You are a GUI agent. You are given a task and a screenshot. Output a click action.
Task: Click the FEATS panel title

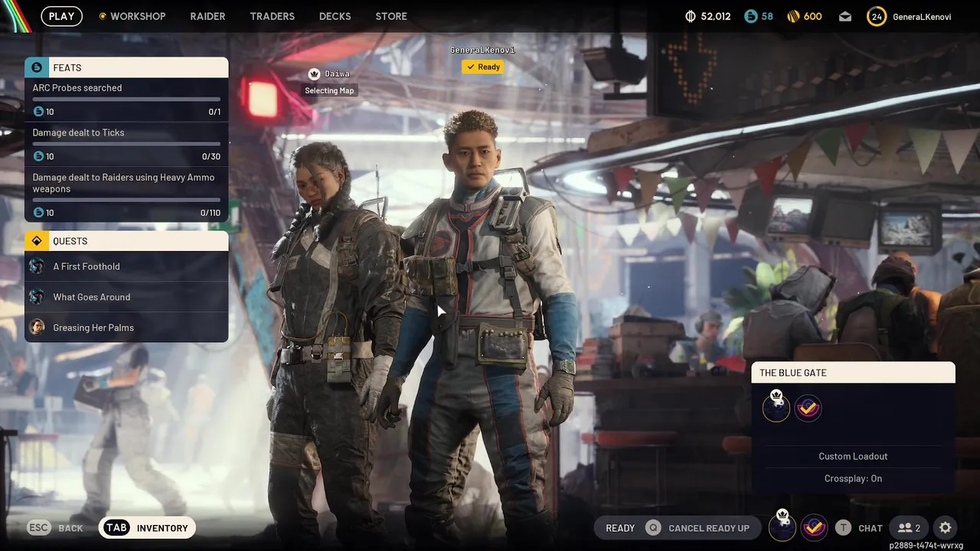(67, 67)
